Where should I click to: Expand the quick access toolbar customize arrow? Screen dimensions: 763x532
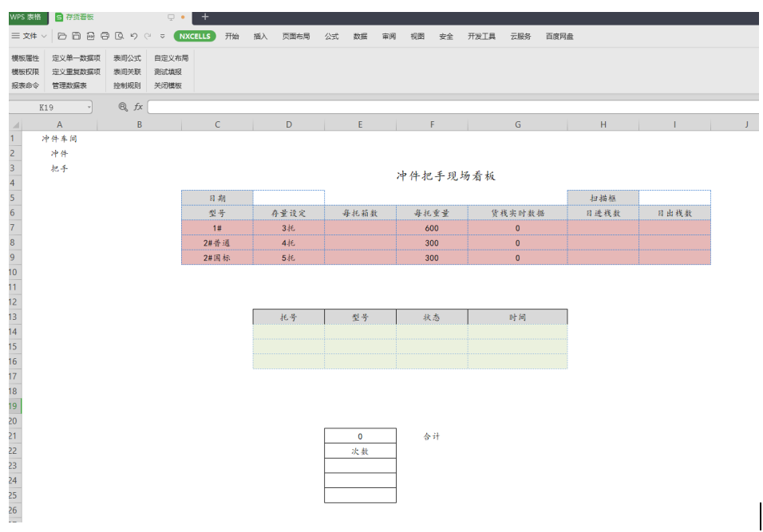point(162,36)
